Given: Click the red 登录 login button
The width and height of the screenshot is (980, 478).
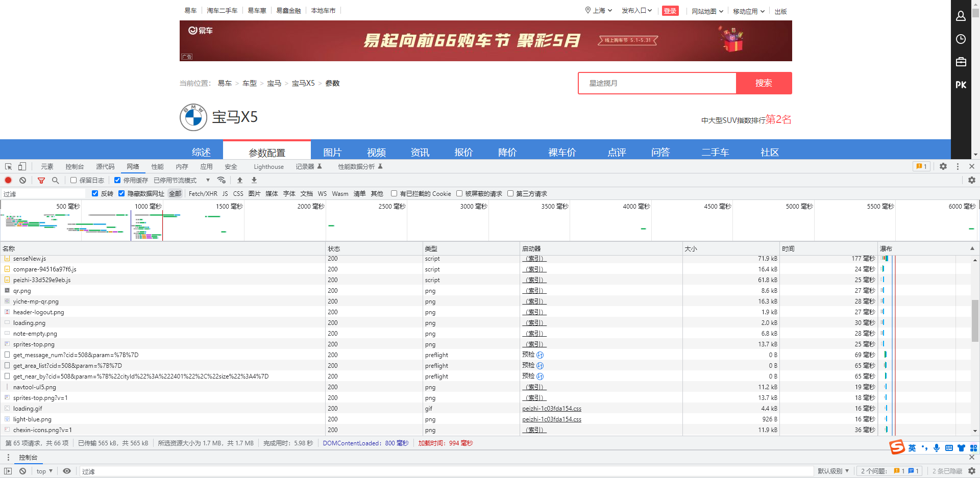Looking at the screenshot, I should coord(670,11).
